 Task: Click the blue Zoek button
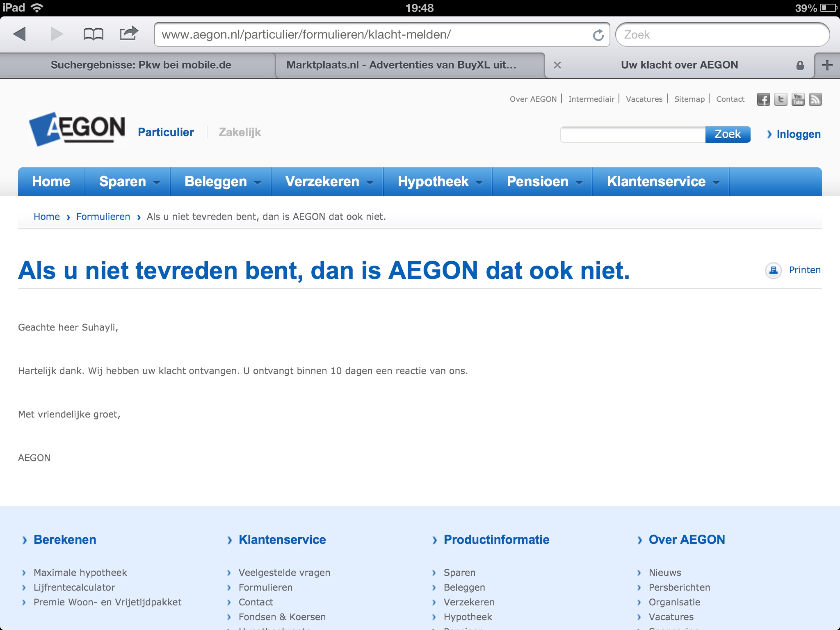pyautogui.click(x=728, y=135)
